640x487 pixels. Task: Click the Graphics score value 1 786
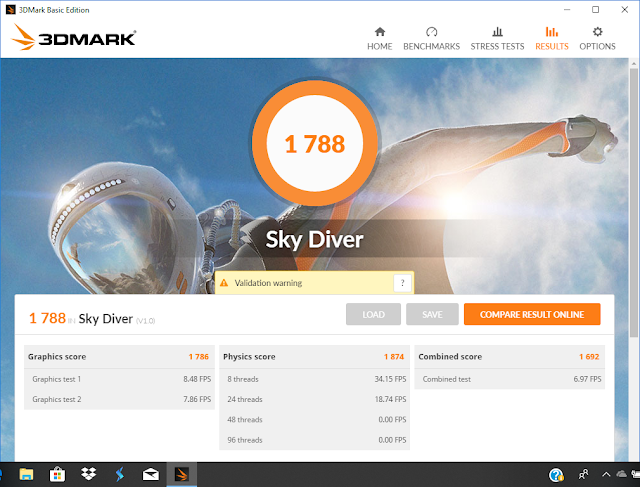pyautogui.click(x=198, y=357)
